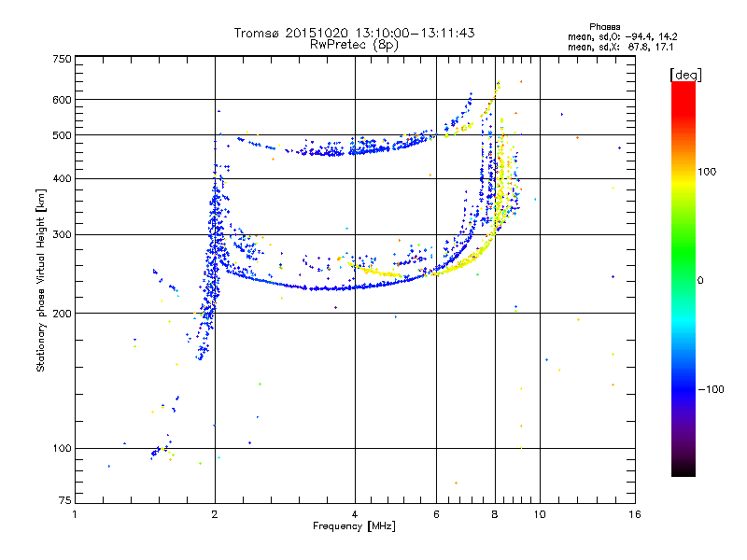Click the y-axis tick label '75'
Image resolution: width=747 pixels, height=560 pixels.
[x=65, y=500]
